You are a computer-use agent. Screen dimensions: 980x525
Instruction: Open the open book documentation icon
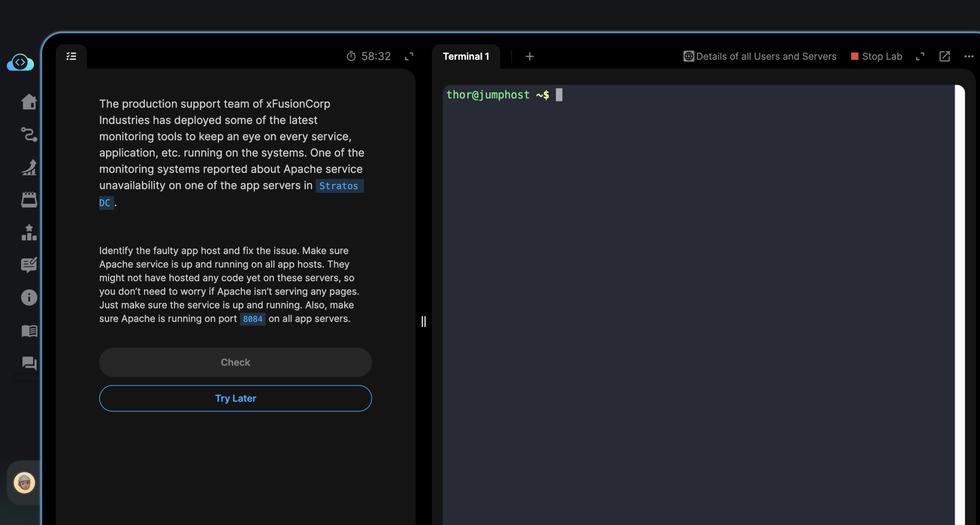pyautogui.click(x=29, y=331)
